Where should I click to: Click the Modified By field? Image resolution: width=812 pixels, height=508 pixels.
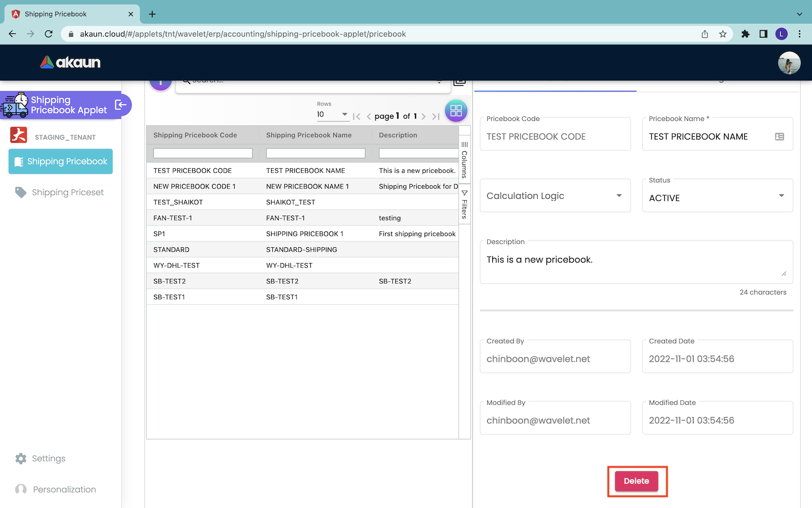point(555,418)
